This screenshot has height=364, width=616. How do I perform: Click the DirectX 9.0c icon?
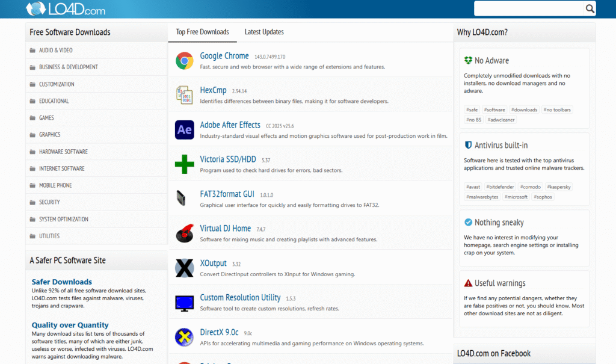click(x=184, y=337)
